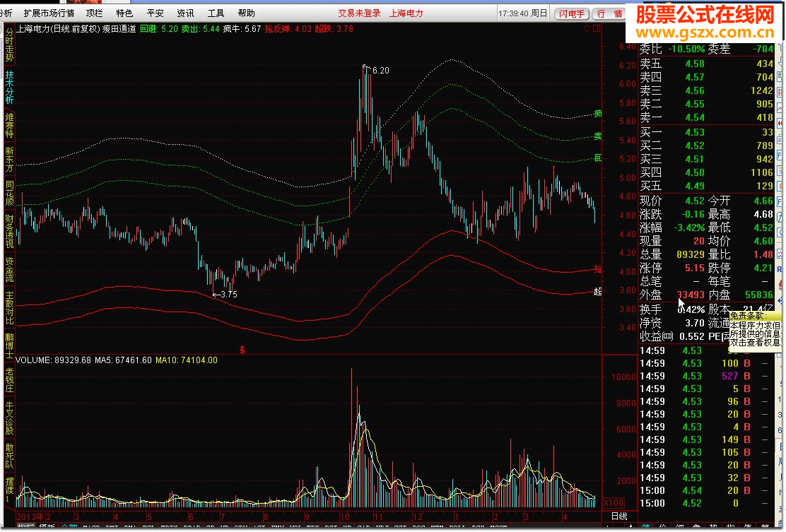This screenshot has width=786, height=532.
Task: Click the MA10: 74104.00 readout
Action: tap(186, 360)
